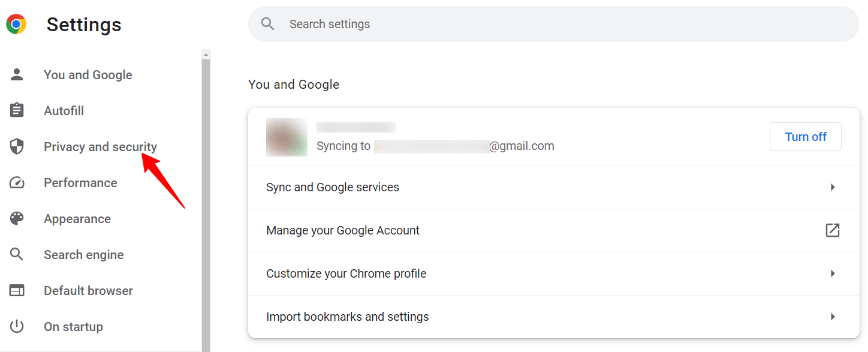Click the external link icon for Manage your Google Account

tap(833, 230)
